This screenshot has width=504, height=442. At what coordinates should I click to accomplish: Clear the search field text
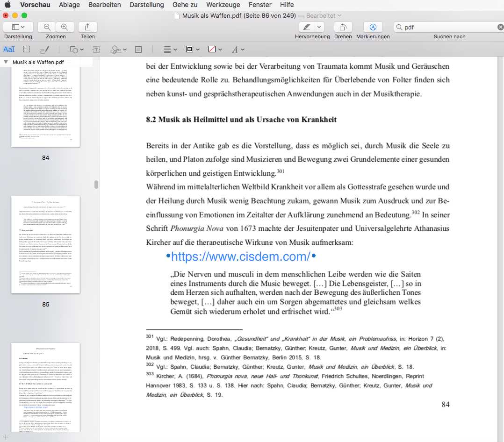(500, 27)
